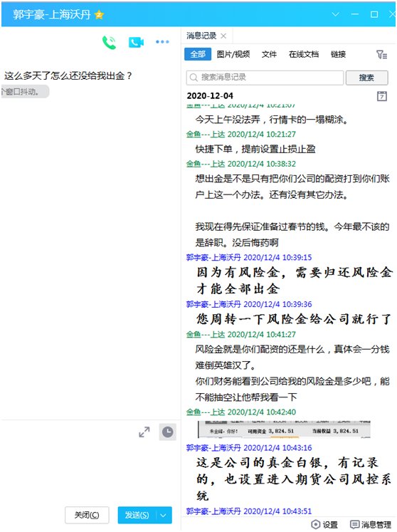
Task: Switch to the 图片/视频 tab
Action: point(233,54)
